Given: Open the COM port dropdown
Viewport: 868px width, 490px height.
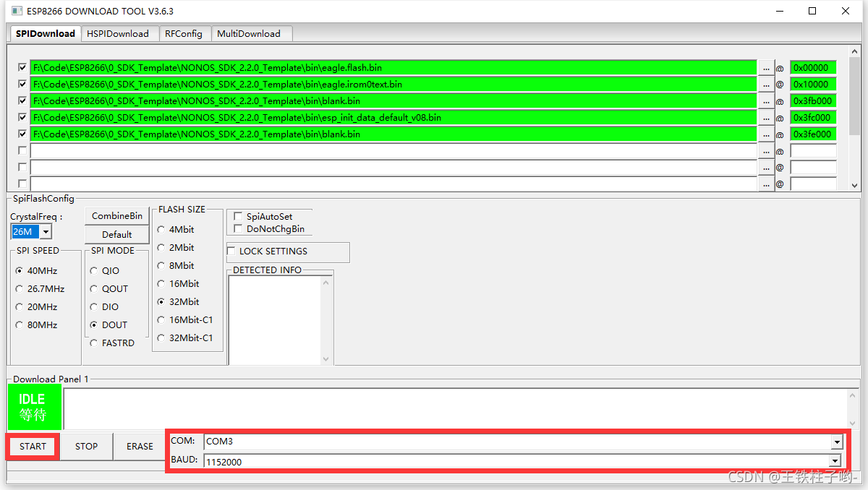Looking at the screenshot, I should [836, 442].
